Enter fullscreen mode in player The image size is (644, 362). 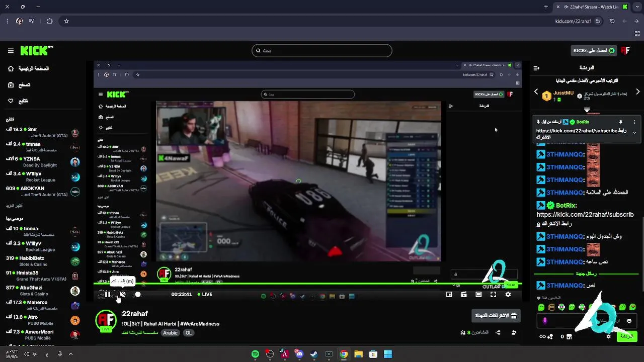coord(493,295)
